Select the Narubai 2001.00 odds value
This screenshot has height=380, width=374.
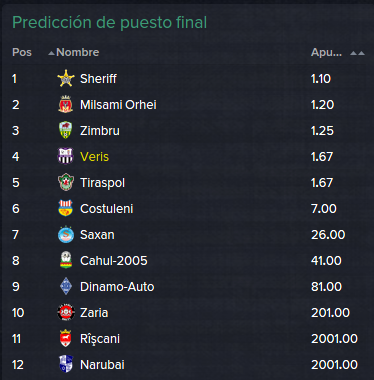click(x=334, y=365)
